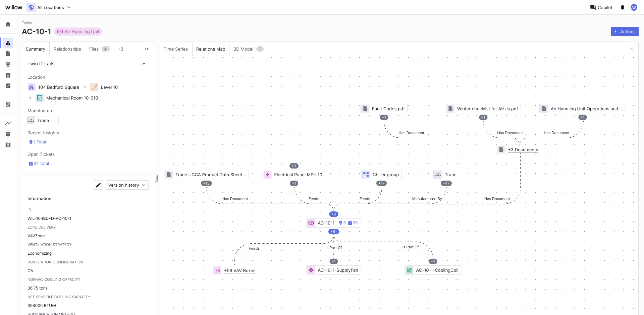Click the user avatar AA
The image size is (644, 315).
(x=634, y=7)
